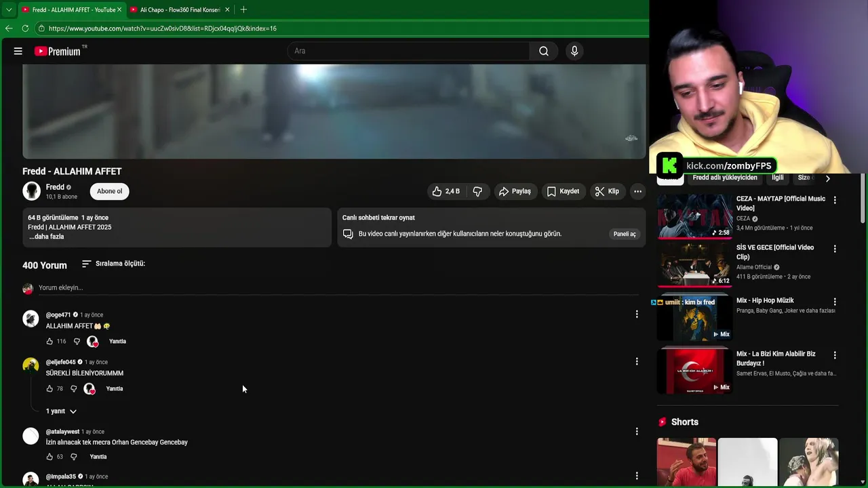
Task: Open options for Mix - La Bizi Kim Alabilir
Action: click(x=835, y=355)
